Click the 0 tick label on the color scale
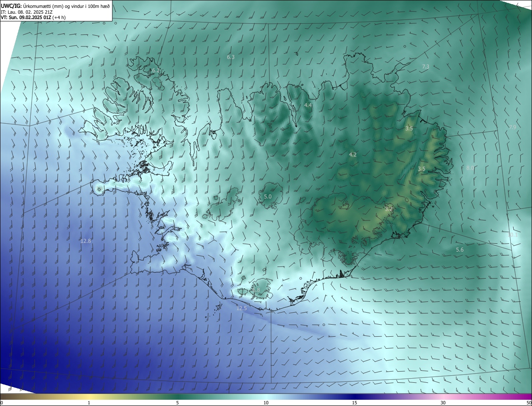Viewport: 532px width, 406px height. tap(2, 403)
